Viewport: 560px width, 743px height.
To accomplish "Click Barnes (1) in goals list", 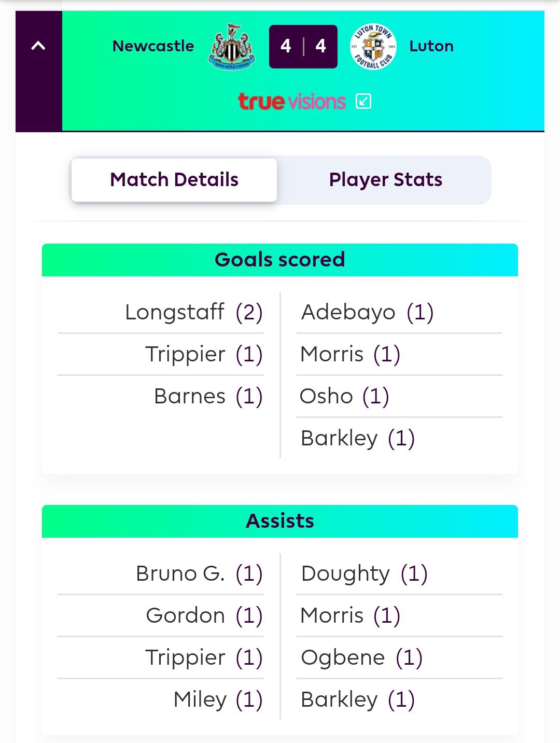I will [x=208, y=396].
